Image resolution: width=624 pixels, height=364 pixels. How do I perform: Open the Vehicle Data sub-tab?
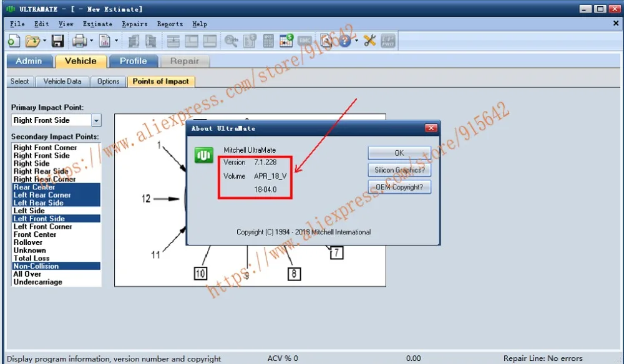coord(62,82)
